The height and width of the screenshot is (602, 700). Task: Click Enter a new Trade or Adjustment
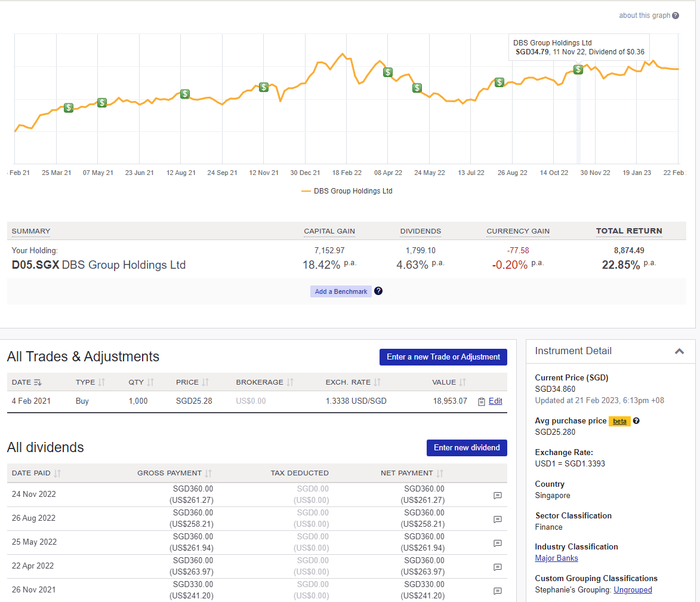[x=443, y=357]
